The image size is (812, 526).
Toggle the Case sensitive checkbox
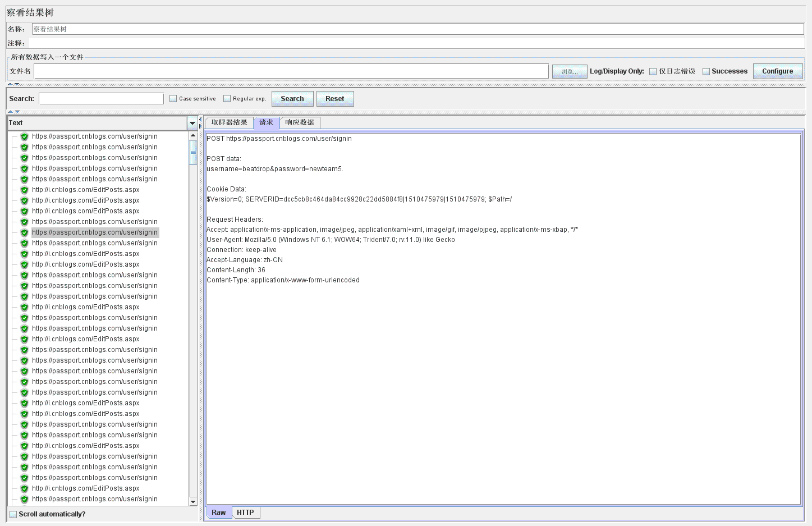tap(173, 99)
